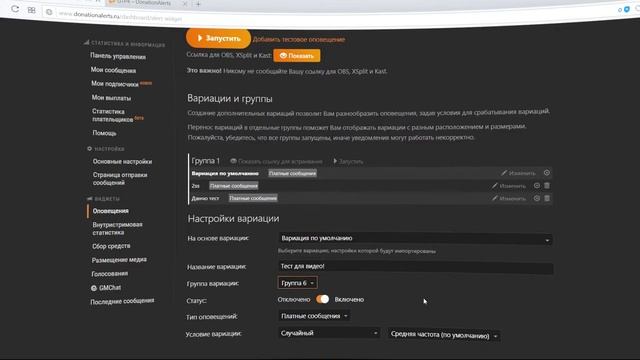Delete the Демо тест variation with trash icon

[547, 198]
